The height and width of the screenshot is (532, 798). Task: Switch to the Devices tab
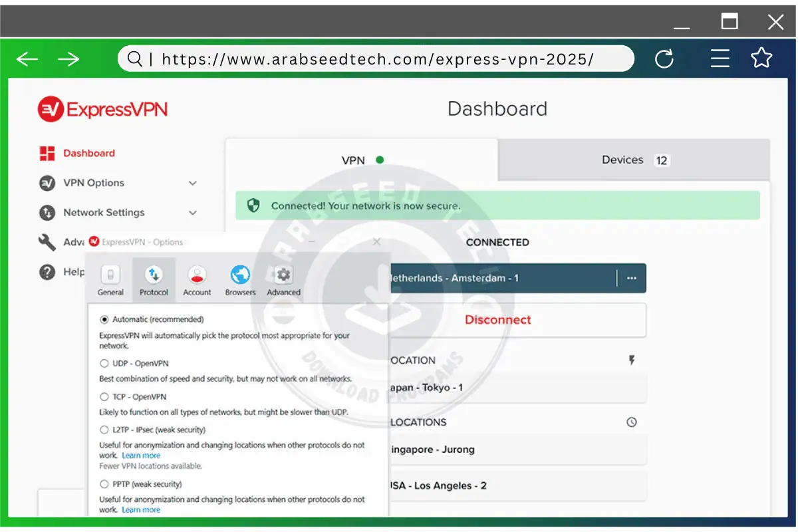622,160
